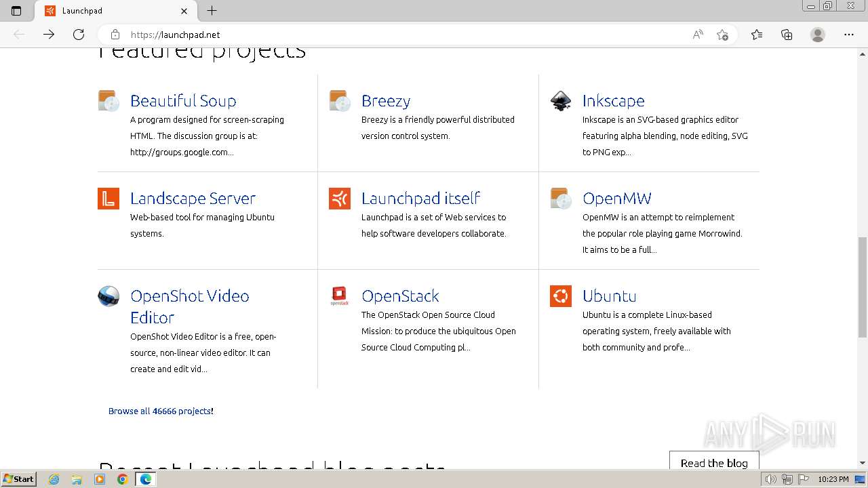The width and height of the screenshot is (868, 488).
Task: Click the OpenStack logo icon
Action: coord(340,296)
